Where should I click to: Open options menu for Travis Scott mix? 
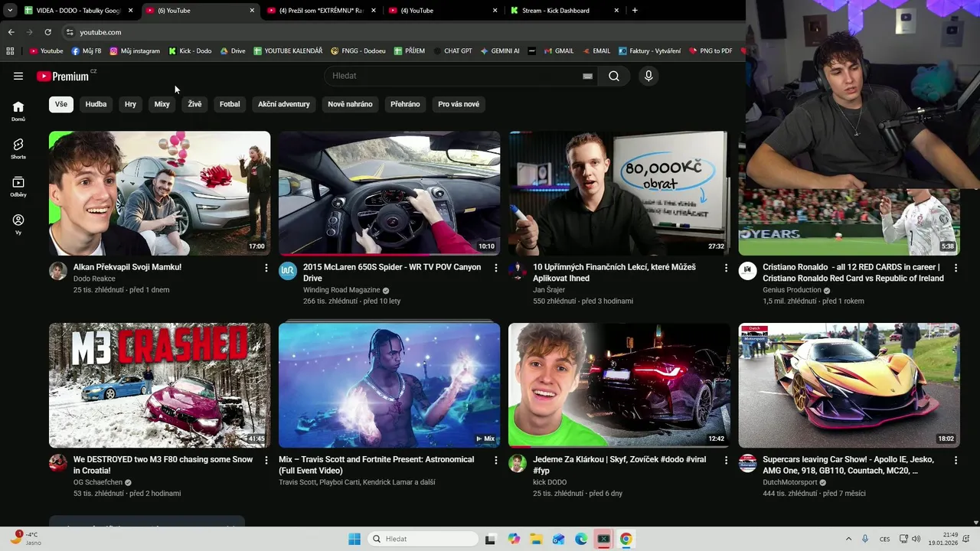click(x=496, y=460)
